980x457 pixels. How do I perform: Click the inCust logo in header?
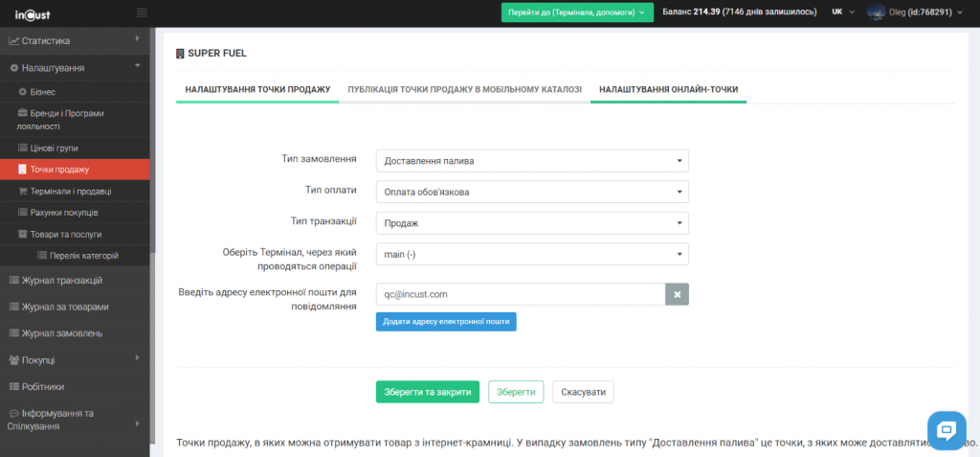33,12
